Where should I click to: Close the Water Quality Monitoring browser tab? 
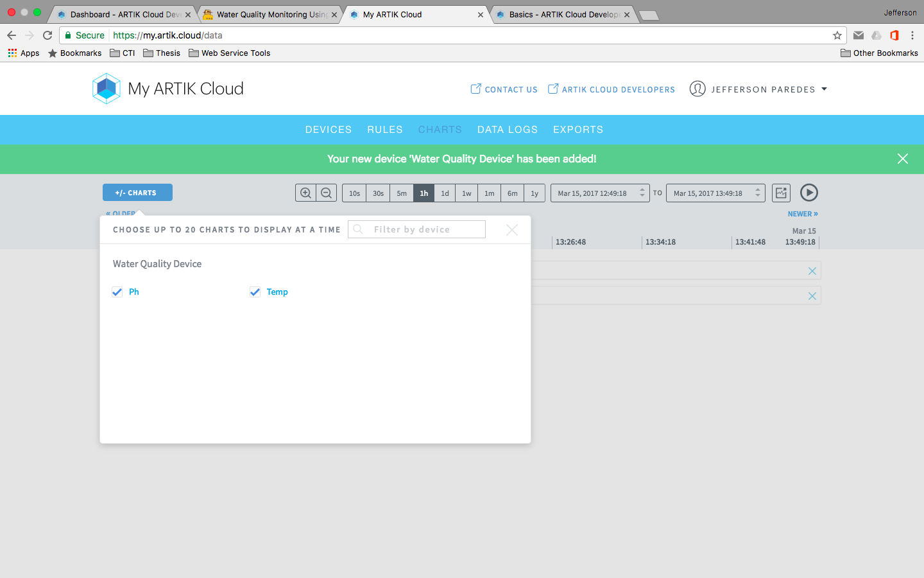[x=334, y=15]
